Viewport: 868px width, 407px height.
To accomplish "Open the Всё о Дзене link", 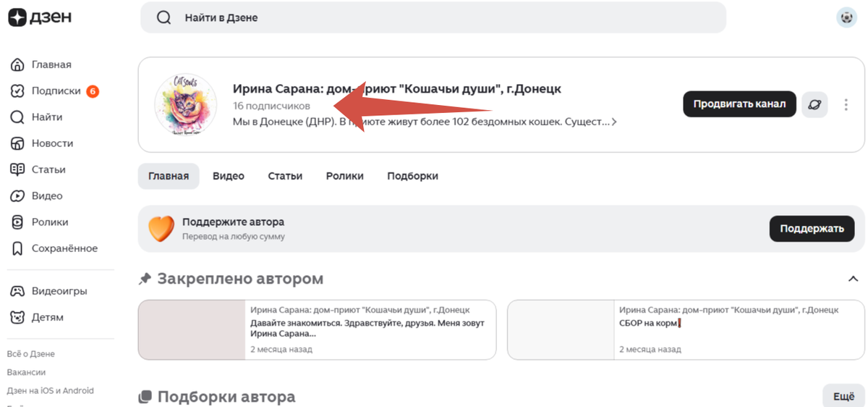I will point(31,354).
